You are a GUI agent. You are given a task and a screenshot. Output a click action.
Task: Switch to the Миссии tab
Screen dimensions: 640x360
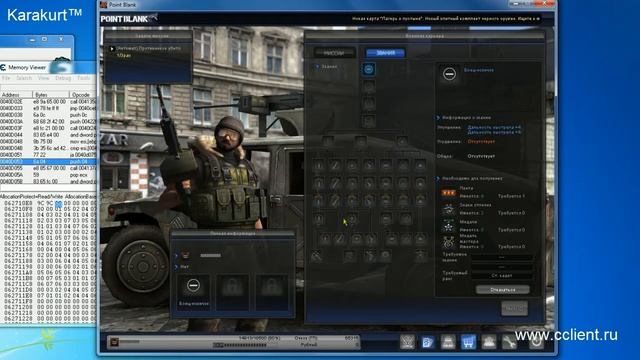334,53
